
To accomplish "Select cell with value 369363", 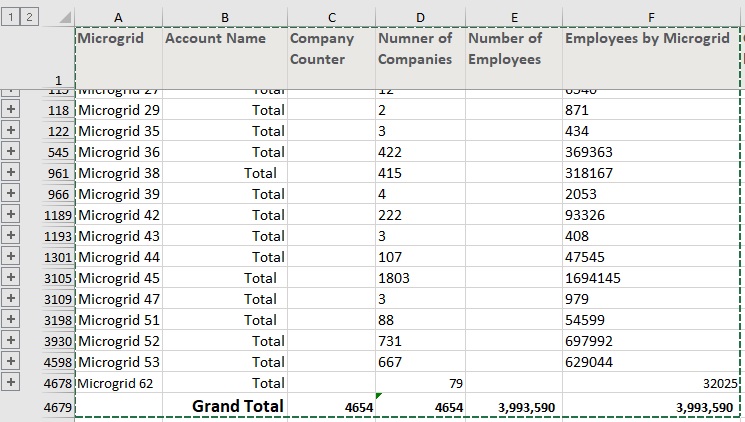I will click(x=651, y=152).
